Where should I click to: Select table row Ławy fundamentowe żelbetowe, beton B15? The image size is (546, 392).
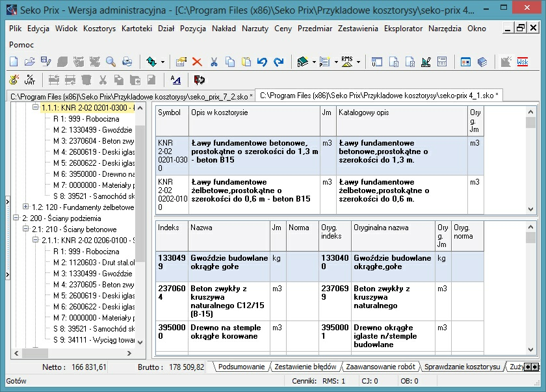tap(320, 194)
